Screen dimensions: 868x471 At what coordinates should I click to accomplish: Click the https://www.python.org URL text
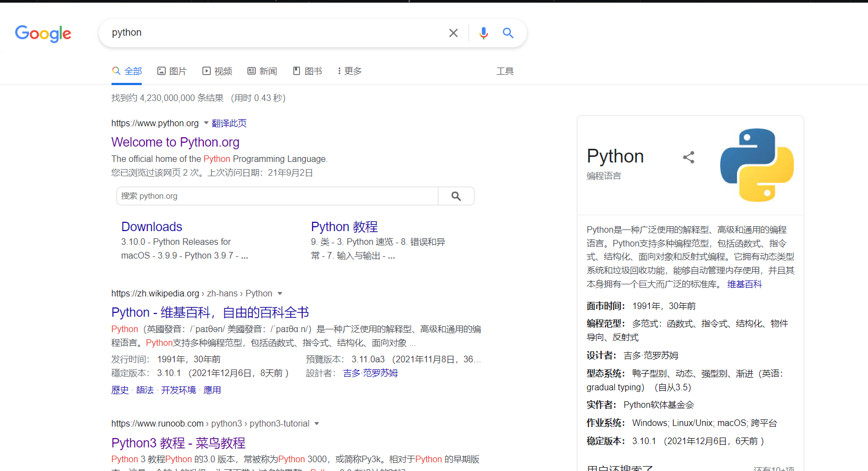(x=155, y=123)
